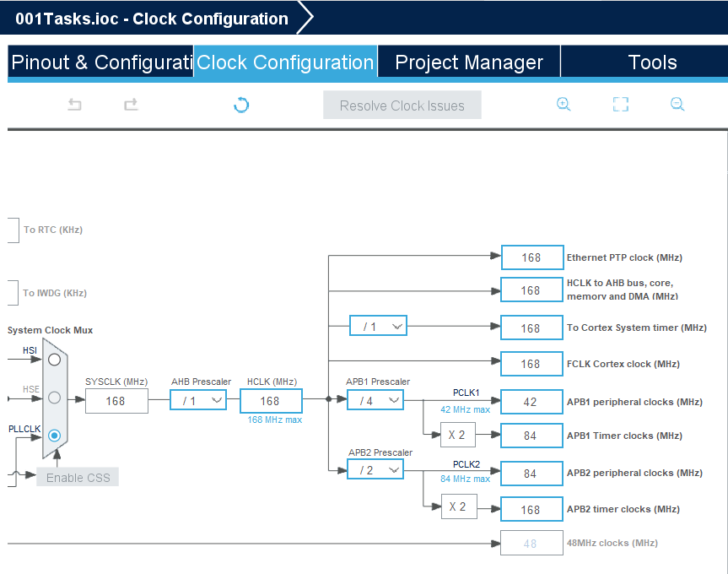Image resolution: width=728 pixels, height=574 pixels.
Task: Click the 48MHz clocks (MHz) label
Action: point(612,543)
